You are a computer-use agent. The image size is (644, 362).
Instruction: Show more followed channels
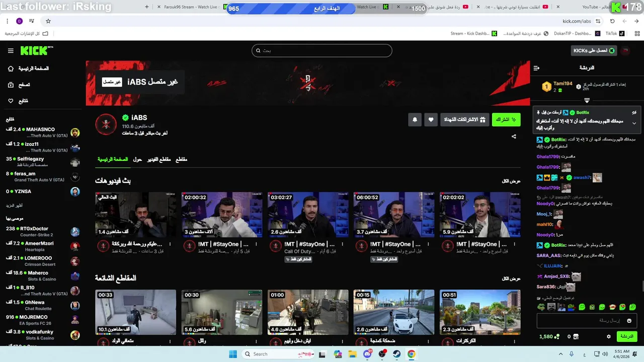[14, 206]
